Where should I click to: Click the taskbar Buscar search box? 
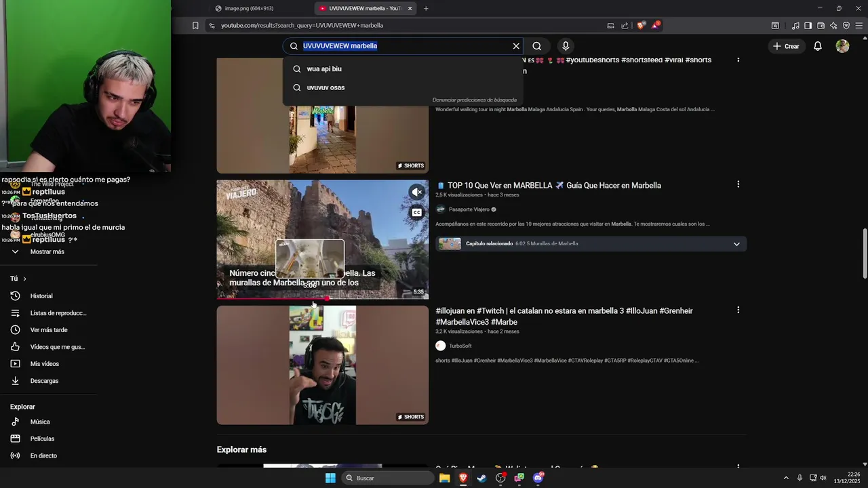pos(387,478)
